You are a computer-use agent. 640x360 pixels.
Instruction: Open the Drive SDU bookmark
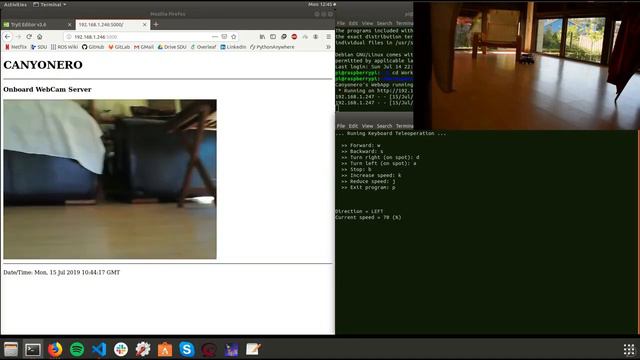click(172, 47)
